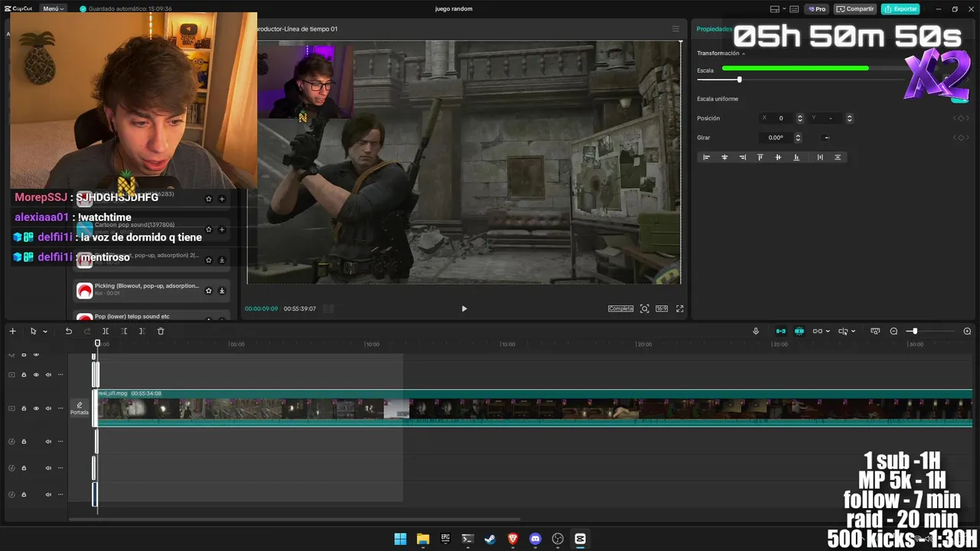
Task: Add keyframe for Posición
Action: click(x=961, y=119)
